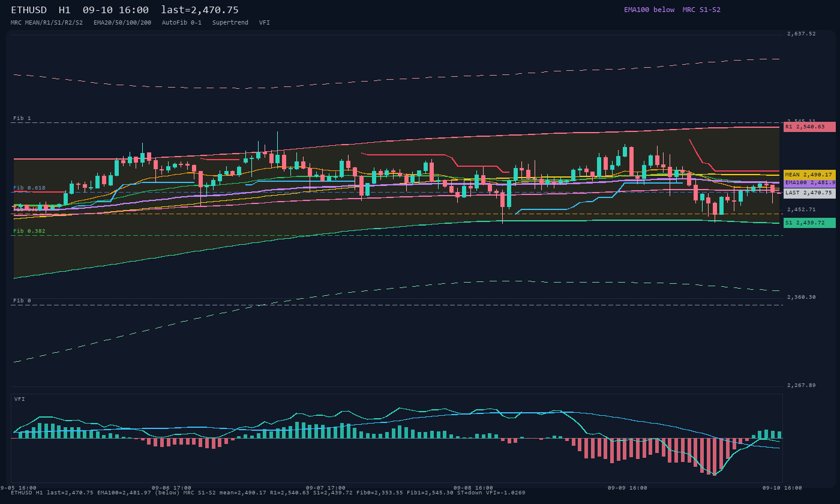The height and width of the screenshot is (504, 840).
Task: Click the EMA20/50/100/200 indicator label
Action: [x=122, y=22]
